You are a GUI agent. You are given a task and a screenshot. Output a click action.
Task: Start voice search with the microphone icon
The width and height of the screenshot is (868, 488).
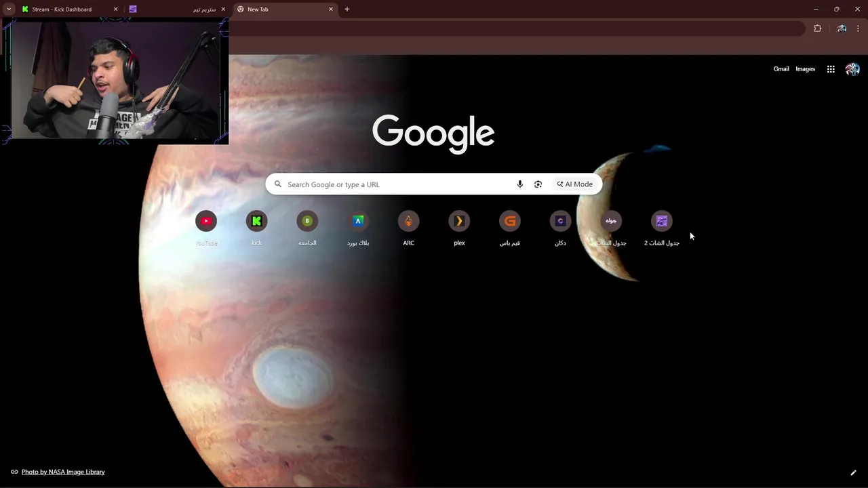(520, 184)
